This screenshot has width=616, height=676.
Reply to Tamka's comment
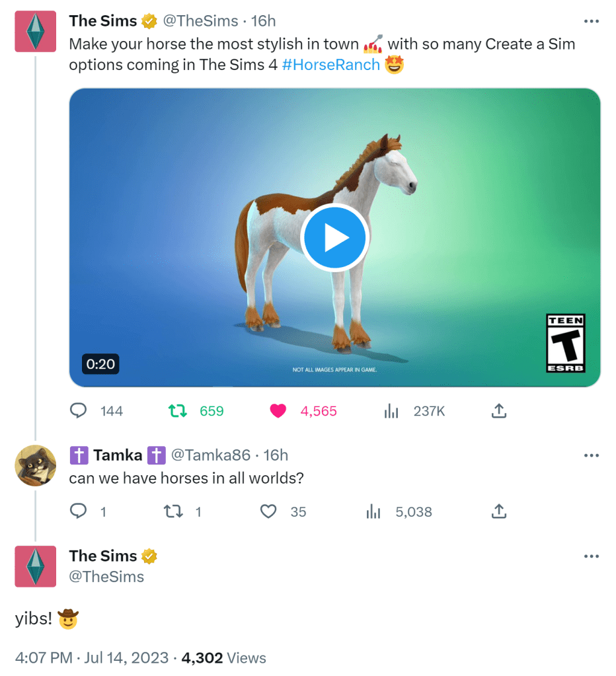pos(79,511)
